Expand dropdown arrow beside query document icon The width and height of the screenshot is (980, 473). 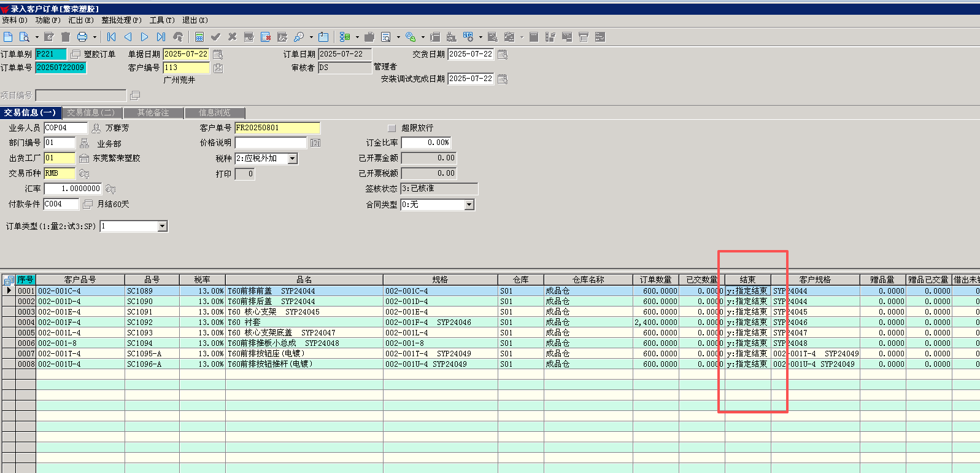coord(37,37)
